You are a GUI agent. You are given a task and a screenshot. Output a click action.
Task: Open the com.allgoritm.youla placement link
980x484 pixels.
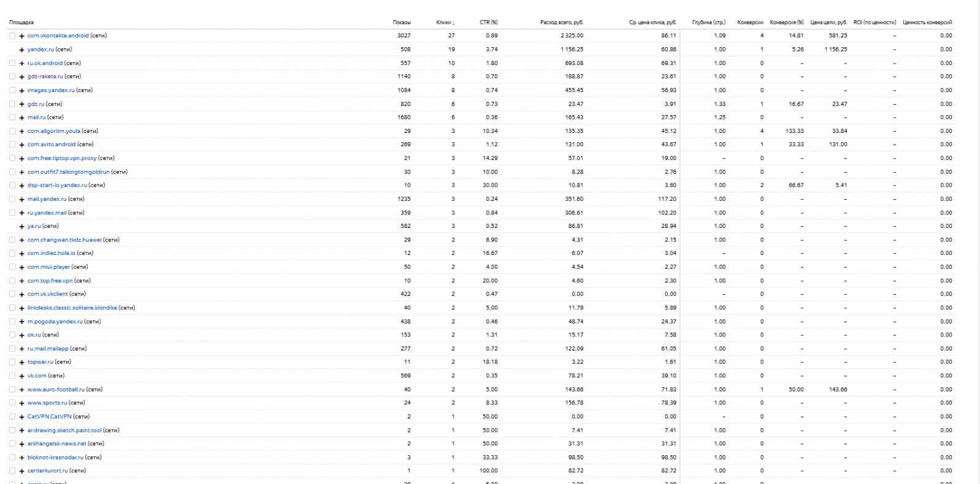tap(54, 131)
